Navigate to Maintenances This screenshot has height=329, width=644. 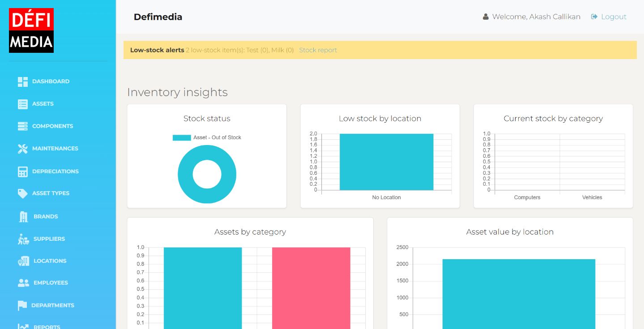[x=55, y=149]
